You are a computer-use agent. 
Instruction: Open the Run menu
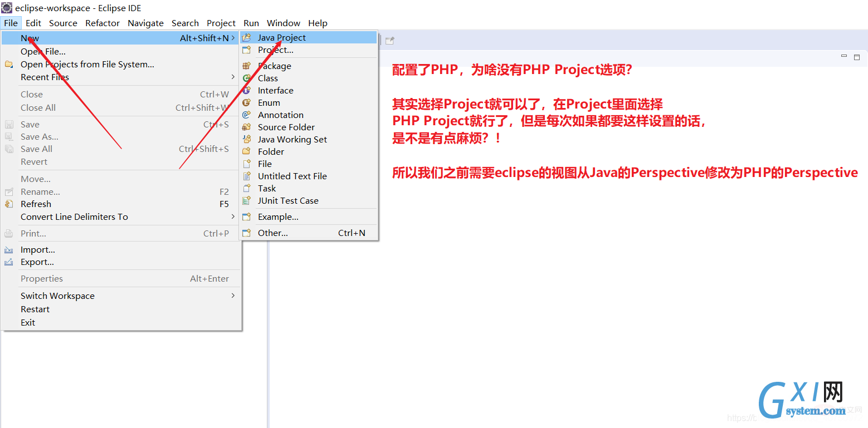[x=251, y=23]
